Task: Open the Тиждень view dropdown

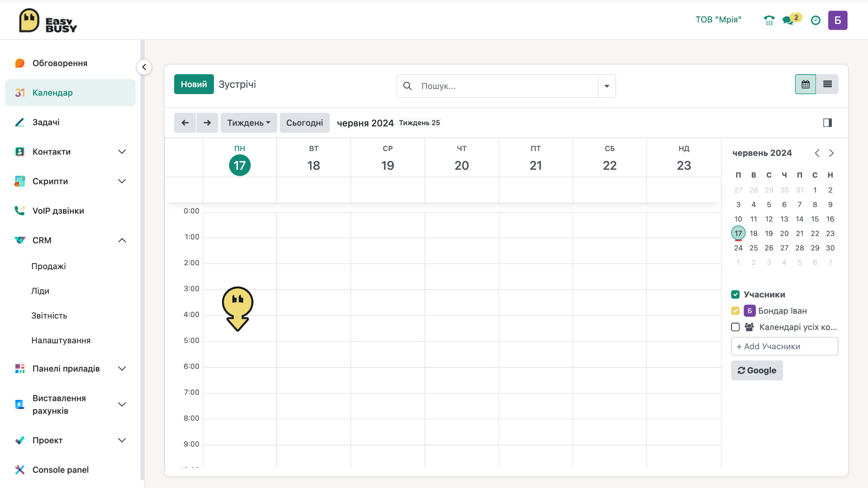Action: click(249, 123)
